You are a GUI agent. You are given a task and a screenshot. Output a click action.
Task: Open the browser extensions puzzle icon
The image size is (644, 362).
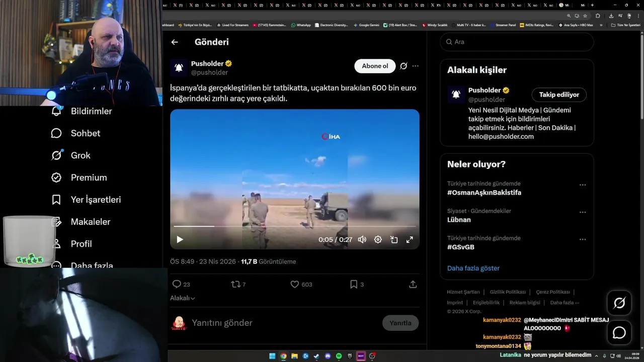pos(598,16)
